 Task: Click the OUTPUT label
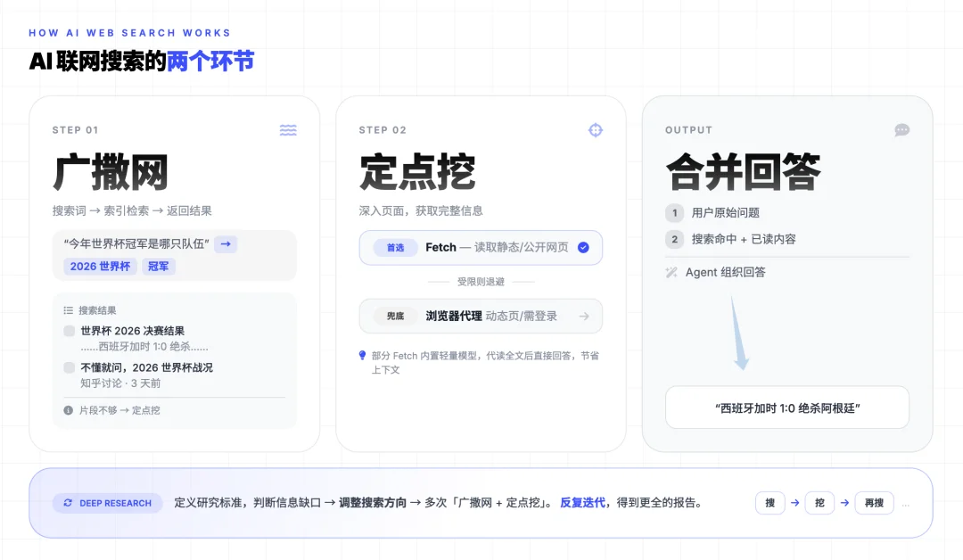688,130
